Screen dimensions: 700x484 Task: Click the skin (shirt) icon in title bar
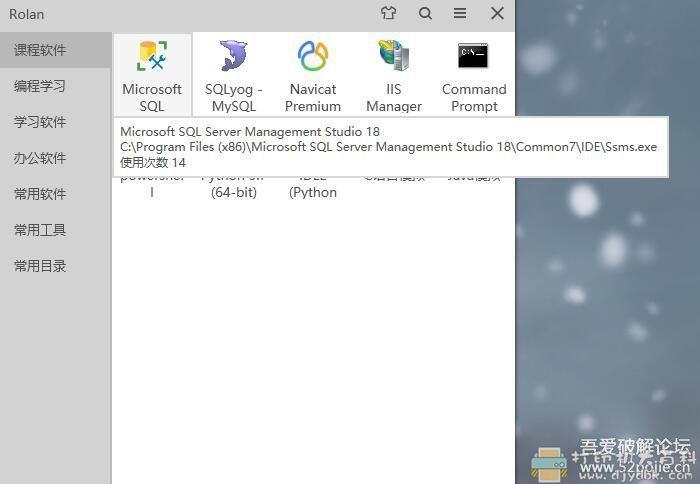[388, 13]
